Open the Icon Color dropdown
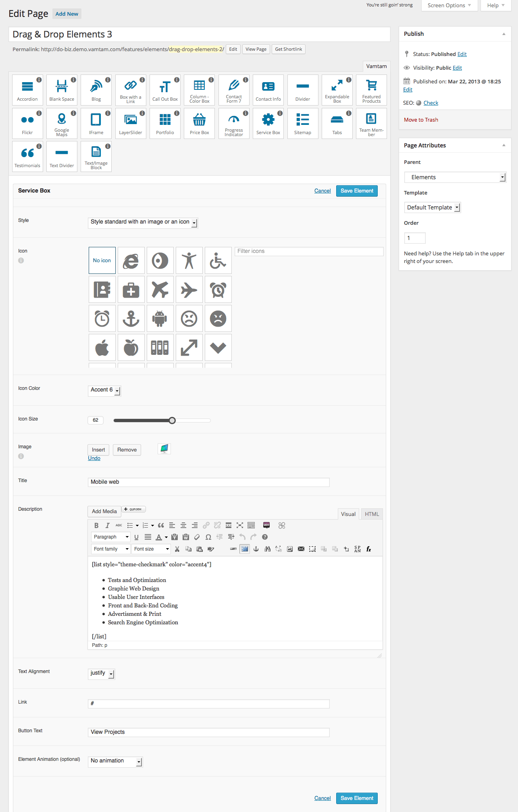518x812 pixels. [104, 390]
